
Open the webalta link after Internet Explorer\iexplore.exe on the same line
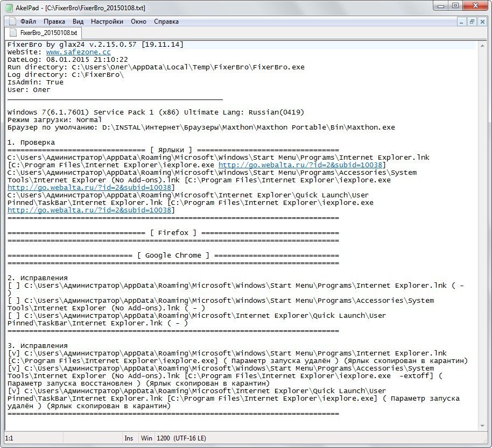point(300,165)
